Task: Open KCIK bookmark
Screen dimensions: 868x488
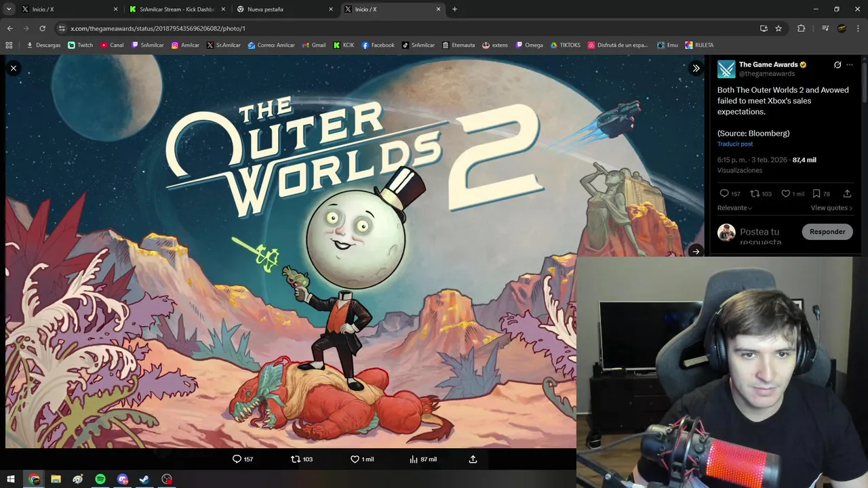Action: (344, 45)
